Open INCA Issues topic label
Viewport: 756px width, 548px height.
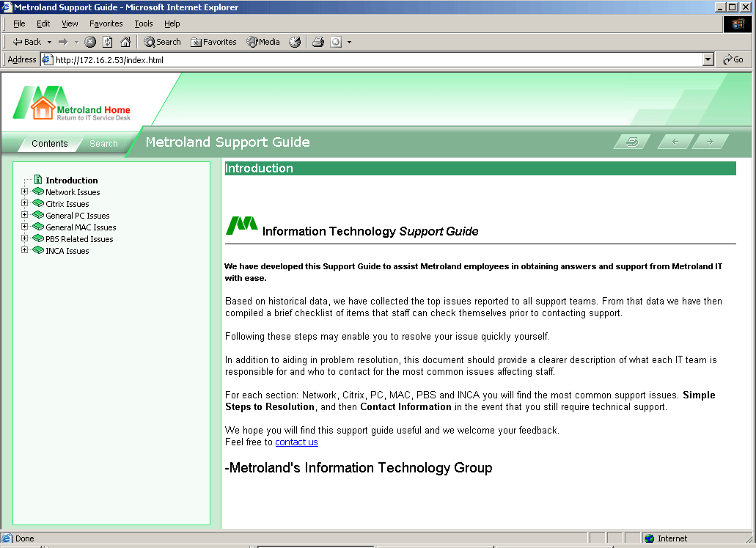pos(67,251)
